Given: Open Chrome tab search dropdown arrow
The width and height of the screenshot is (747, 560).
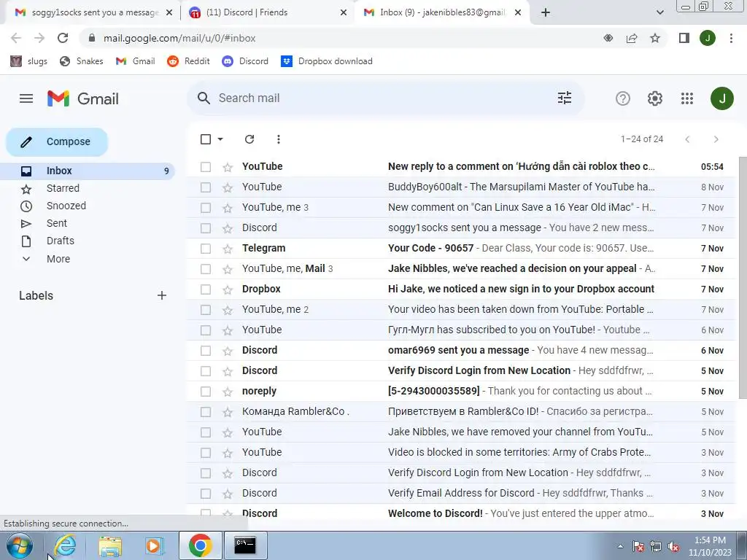Looking at the screenshot, I should (659, 12).
